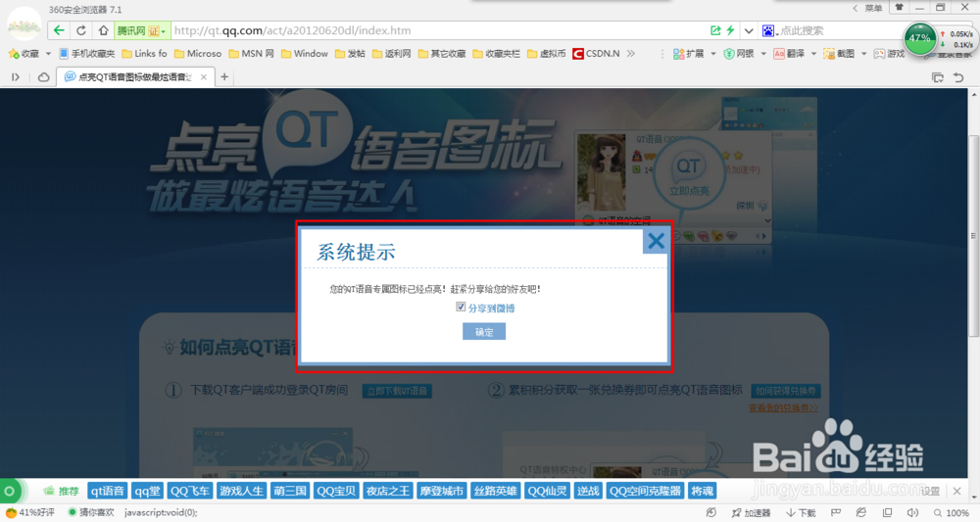
Task: Go back with the green back arrow
Action: tap(59, 30)
